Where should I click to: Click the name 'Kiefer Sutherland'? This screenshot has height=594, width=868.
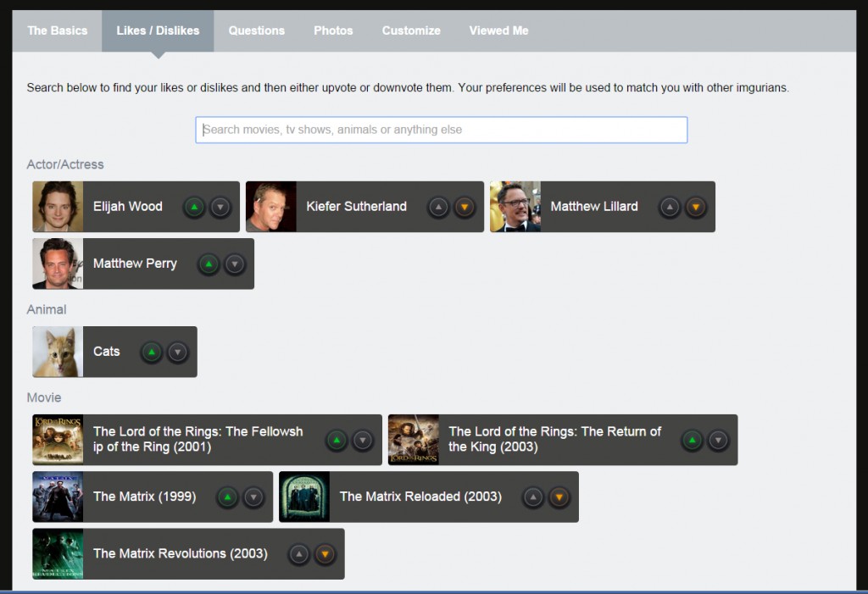(x=357, y=207)
